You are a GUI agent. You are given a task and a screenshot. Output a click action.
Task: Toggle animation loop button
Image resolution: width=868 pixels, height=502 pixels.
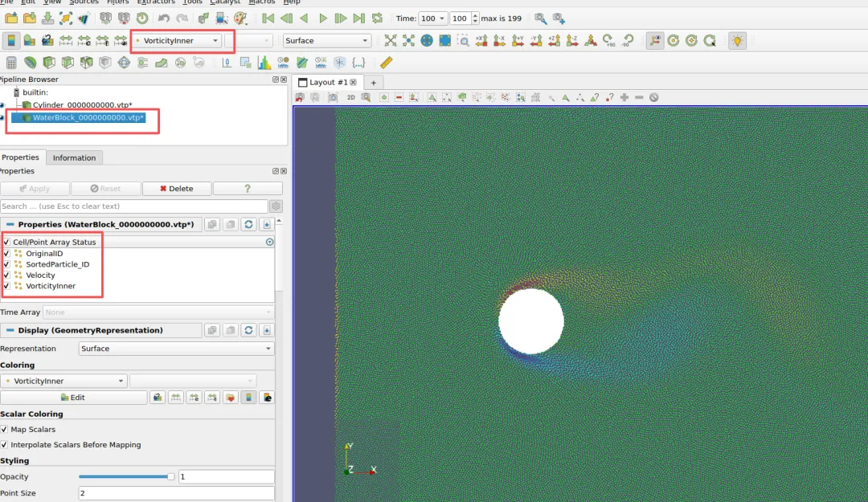tap(377, 18)
